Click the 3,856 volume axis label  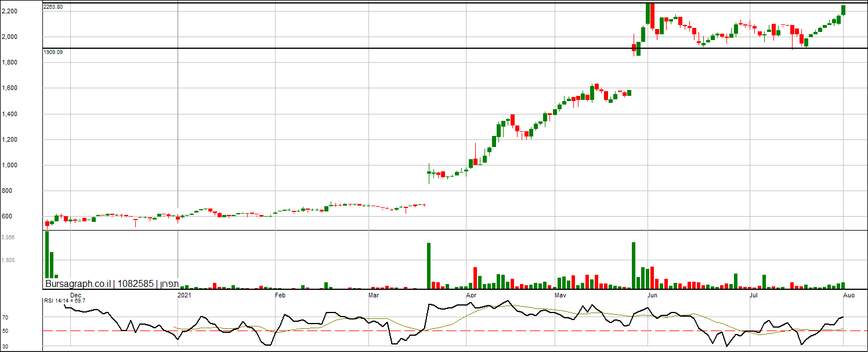coord(8,238)
